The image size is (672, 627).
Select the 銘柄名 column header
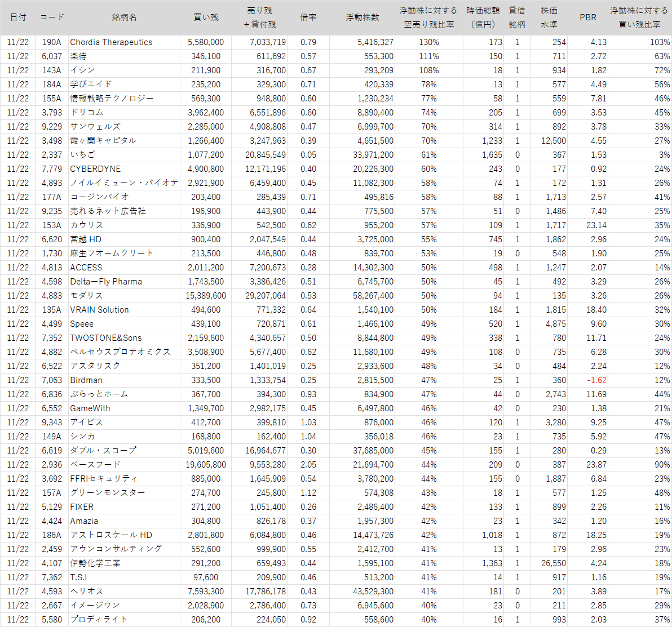[124, 17]
